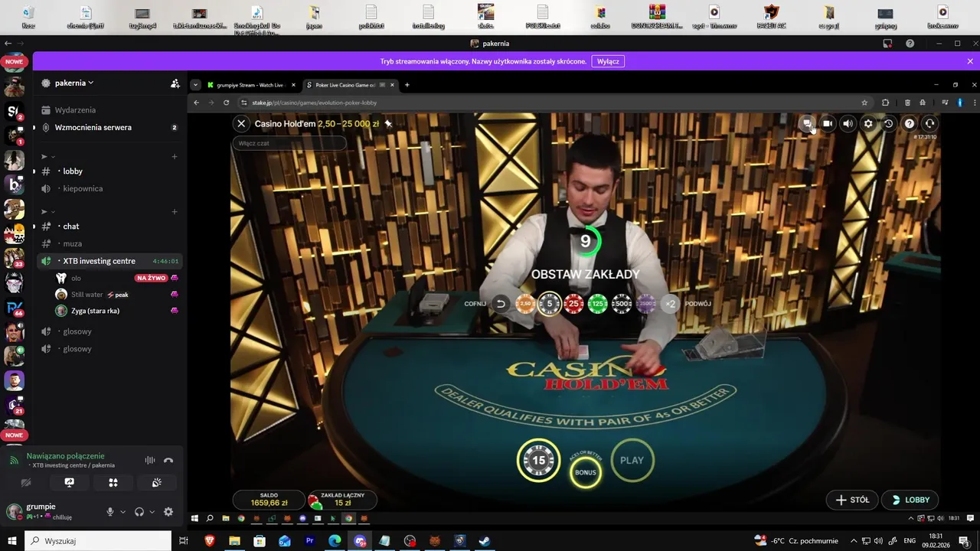Join the 'kiepownica' voice channel

pyautogui.click(x=109, y=189)
